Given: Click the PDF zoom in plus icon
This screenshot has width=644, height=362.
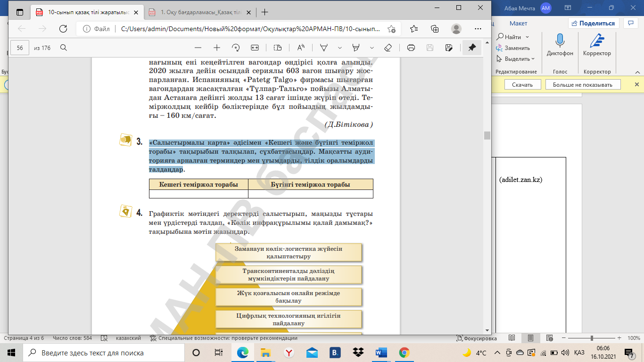Looking at the screenshot, I should click(217, 48).
